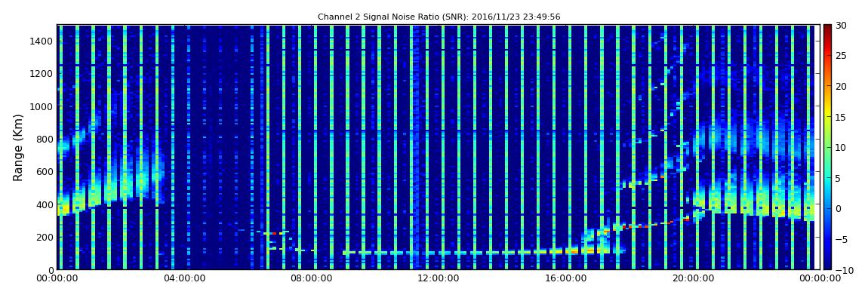Click the 12:00:00 time axis tick label

click(x=437, y=279)
